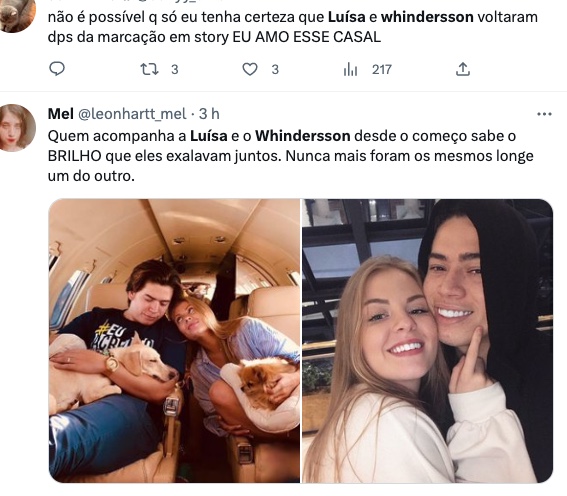Screen dimensions: 567x496
Task: Retweet the first tweet with retweet icon
Action: click(x=149, y=69)
